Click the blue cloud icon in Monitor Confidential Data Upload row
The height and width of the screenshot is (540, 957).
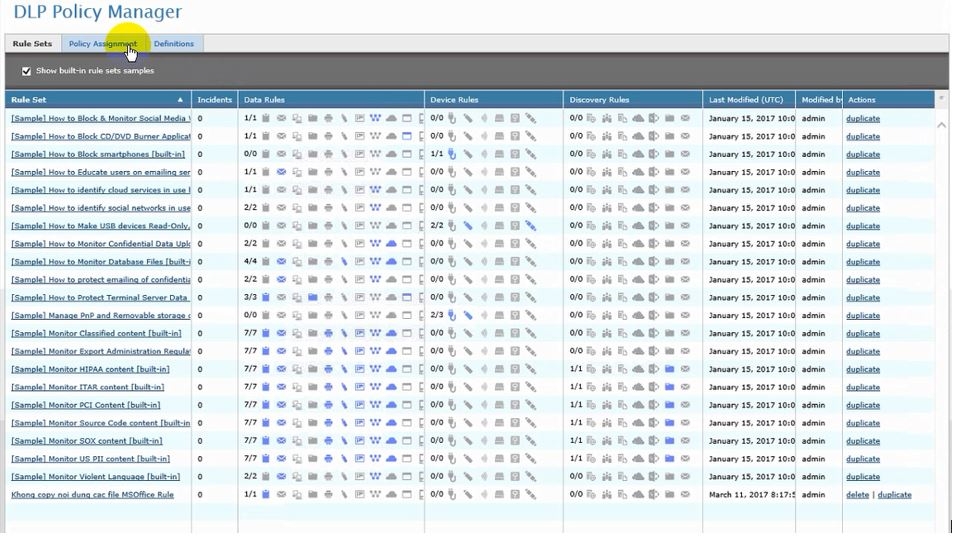pos(391,244)
